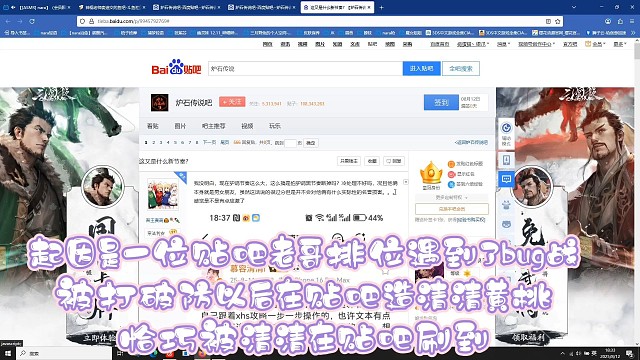Open the 吧主推荐 tab
Viewport: 640px width, 360px height.
(x=213, y=126)
